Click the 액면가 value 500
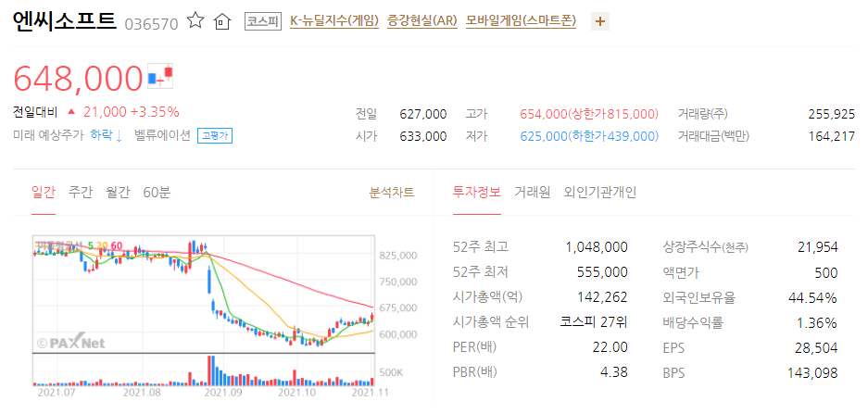The image size is (868, 414). tap(827, 272)
